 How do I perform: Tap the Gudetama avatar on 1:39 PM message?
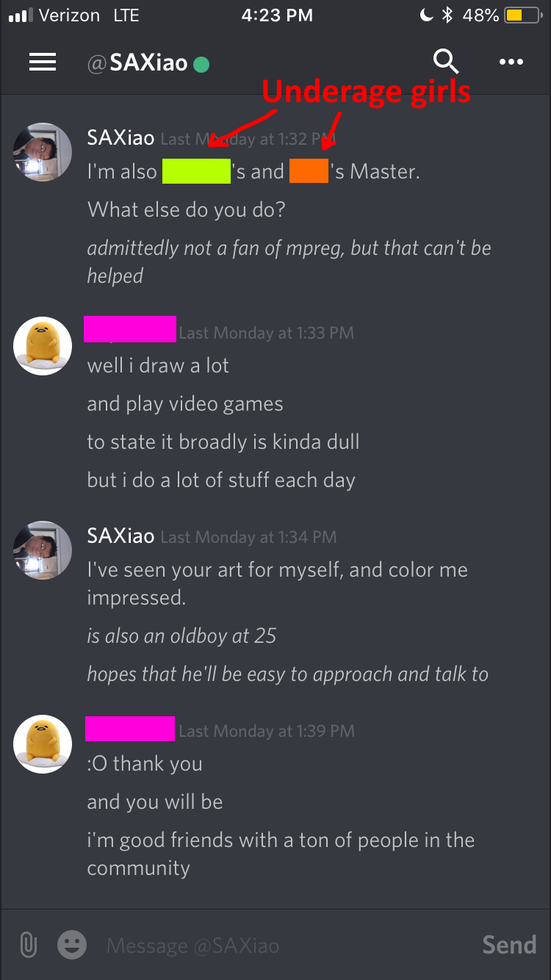pos(43,744)
